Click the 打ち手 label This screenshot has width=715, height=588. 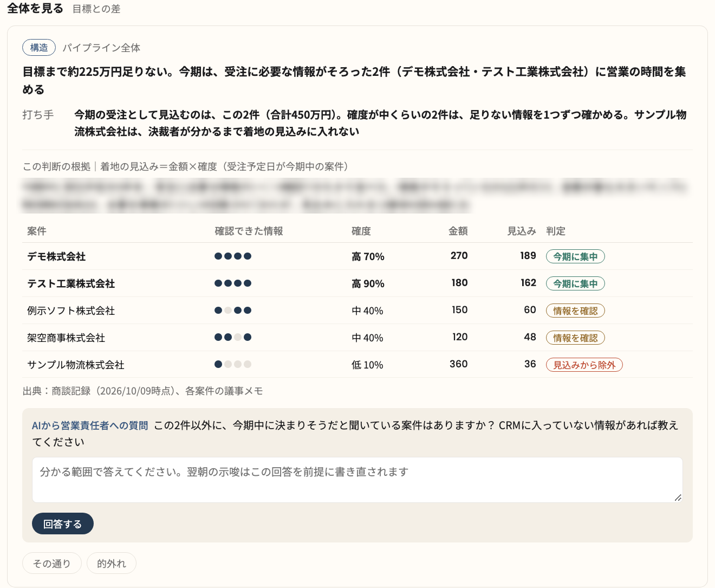38,115
